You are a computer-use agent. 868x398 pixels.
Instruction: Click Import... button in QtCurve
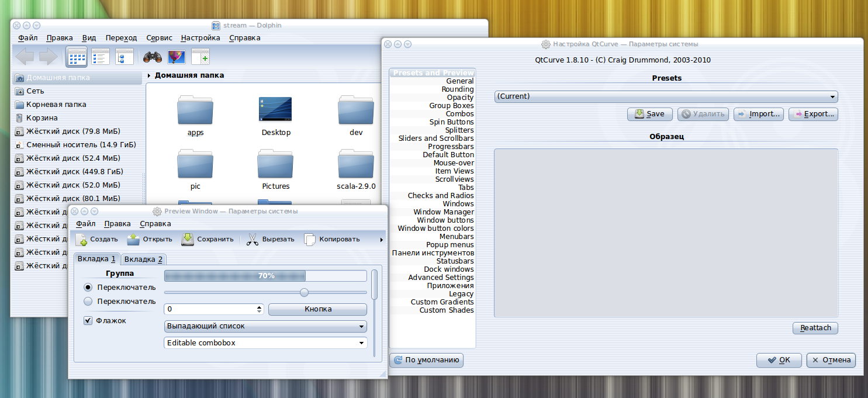[x=759, y=114]
